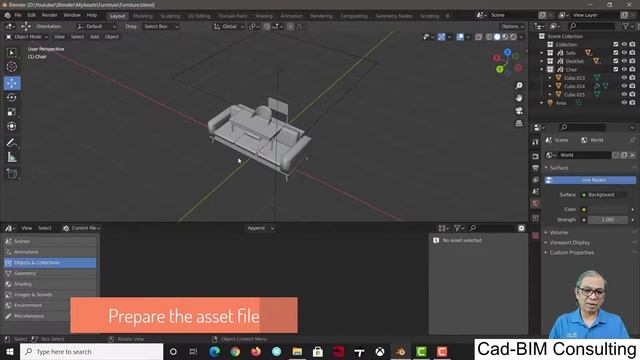Uncheck the DeskSet collection checkbox

click(616, 61)
